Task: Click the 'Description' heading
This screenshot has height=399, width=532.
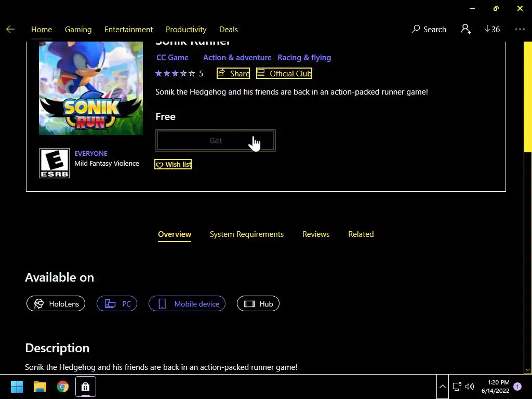Action: click(x=57, y=348)
